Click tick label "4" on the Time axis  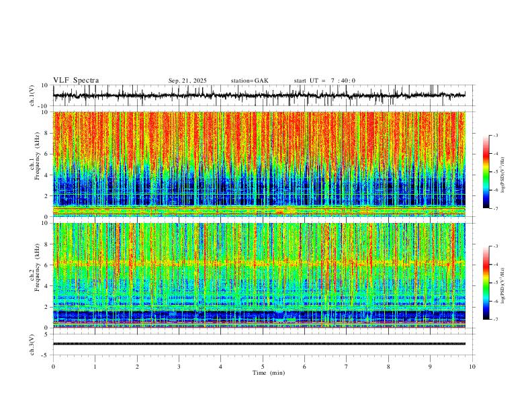pyautogui.click(x=220, y=367)
